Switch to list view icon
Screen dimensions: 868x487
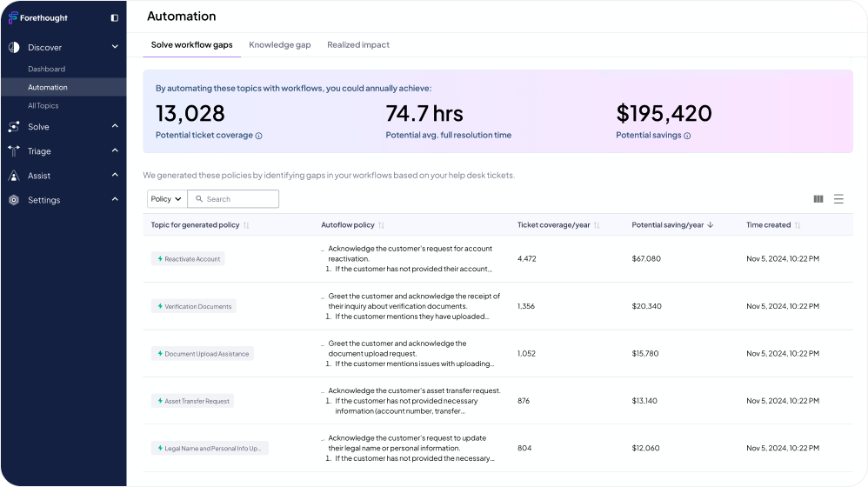[838, 199]
